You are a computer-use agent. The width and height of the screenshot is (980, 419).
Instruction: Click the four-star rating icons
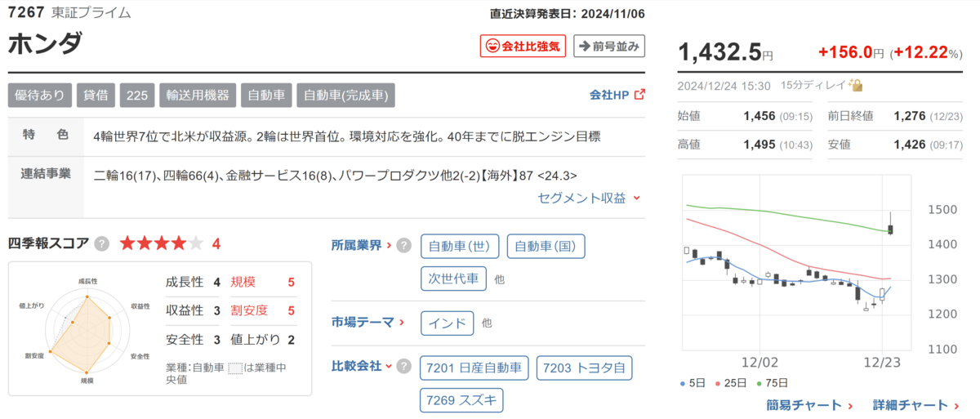(x=162, y=243)
